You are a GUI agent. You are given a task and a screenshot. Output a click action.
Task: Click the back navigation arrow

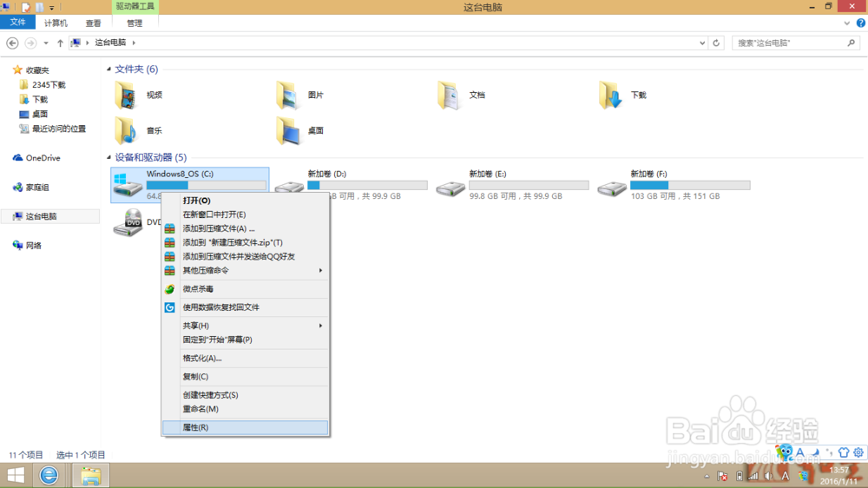point(12,43)
